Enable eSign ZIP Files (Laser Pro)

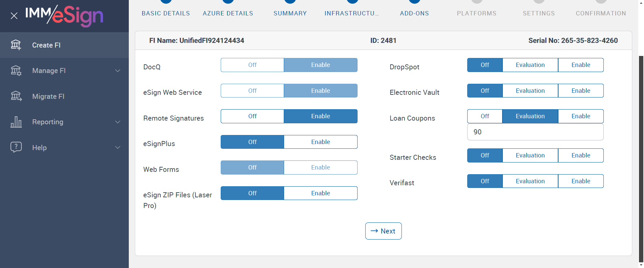click(x=321, y=193)
